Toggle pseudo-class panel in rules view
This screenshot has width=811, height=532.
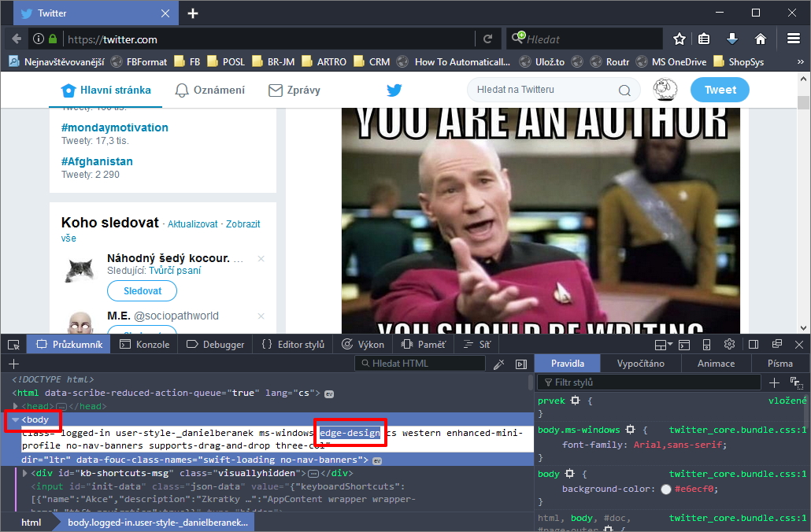tap(796, 382)
